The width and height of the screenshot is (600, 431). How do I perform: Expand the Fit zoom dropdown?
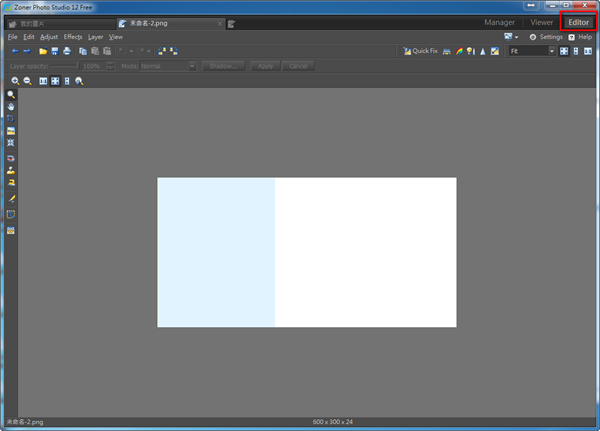550,51
